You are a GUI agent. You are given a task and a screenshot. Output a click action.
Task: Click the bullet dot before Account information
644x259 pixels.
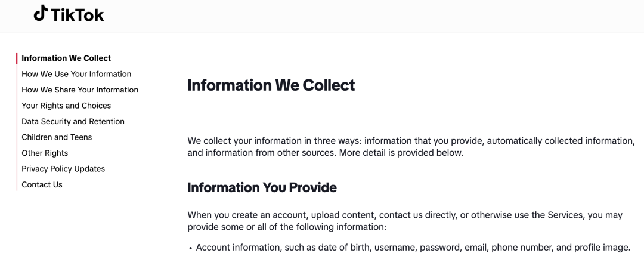190,248
